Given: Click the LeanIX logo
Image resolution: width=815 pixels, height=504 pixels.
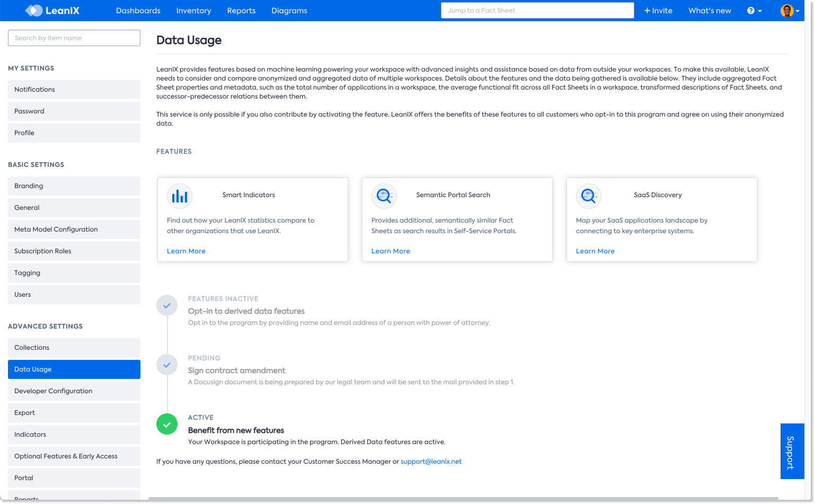Looking at the screenshot, I should [52, 11].
